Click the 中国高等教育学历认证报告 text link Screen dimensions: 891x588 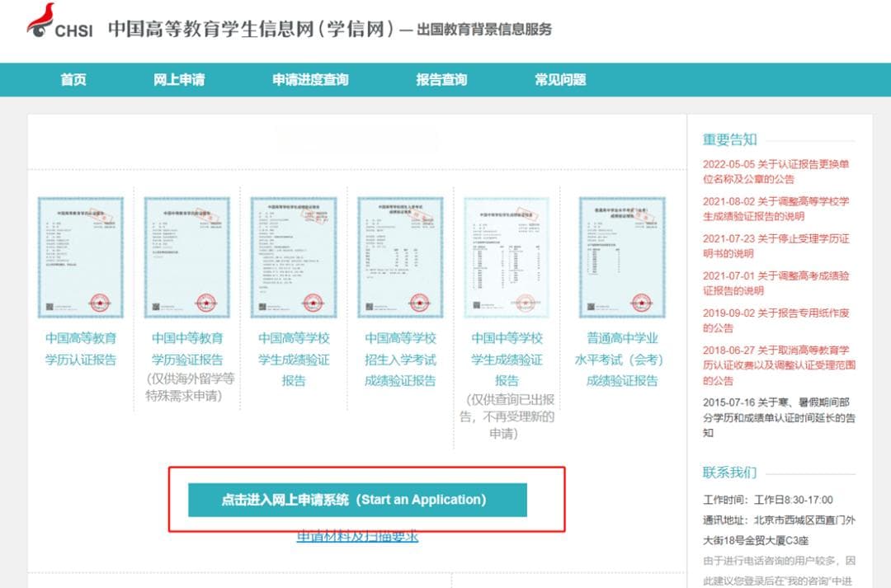pyautogui.click(x=81, y=349)
